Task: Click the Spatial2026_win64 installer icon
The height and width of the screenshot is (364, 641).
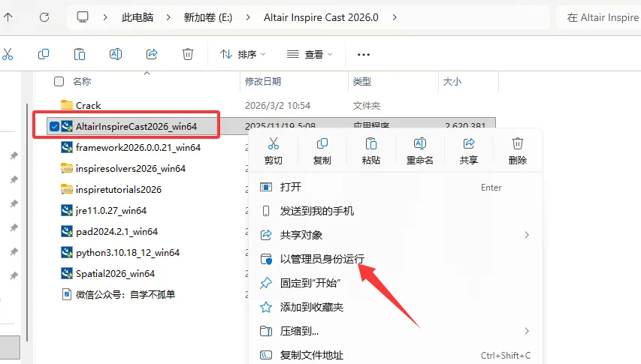Action: 67,273
